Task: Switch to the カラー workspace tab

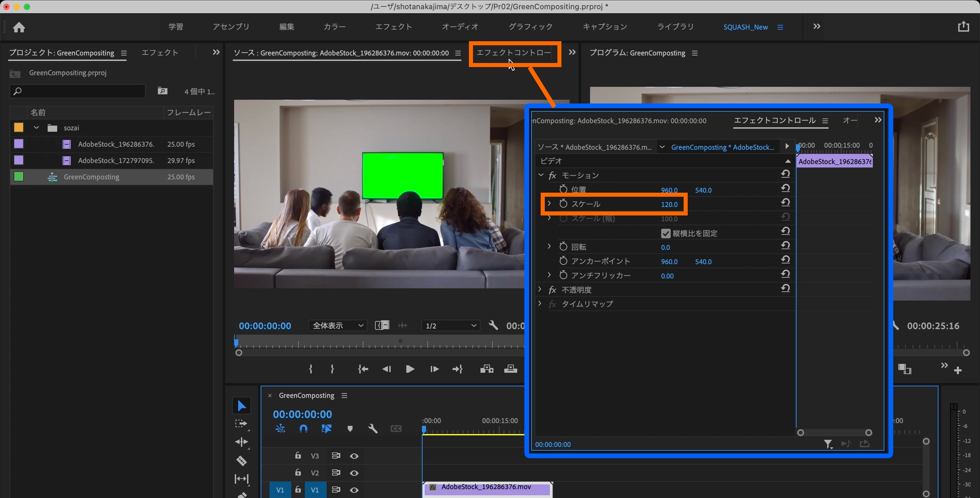Action: pyautogui.click(x=334, y=27)
